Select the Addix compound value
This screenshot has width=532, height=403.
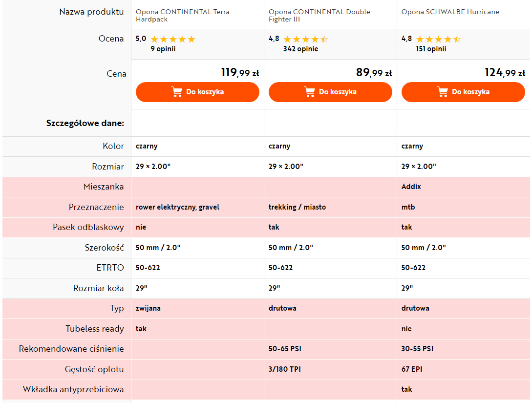point(411,187)
